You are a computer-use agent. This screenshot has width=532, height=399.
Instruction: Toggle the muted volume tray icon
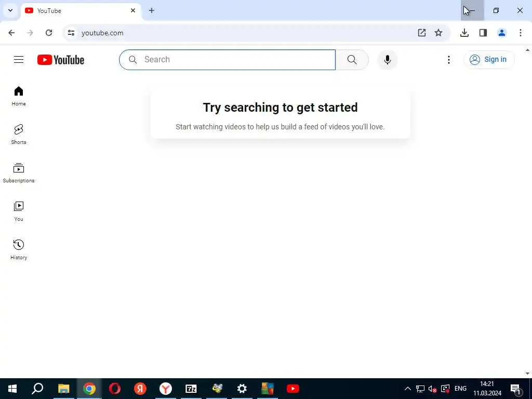pos(432,389)
